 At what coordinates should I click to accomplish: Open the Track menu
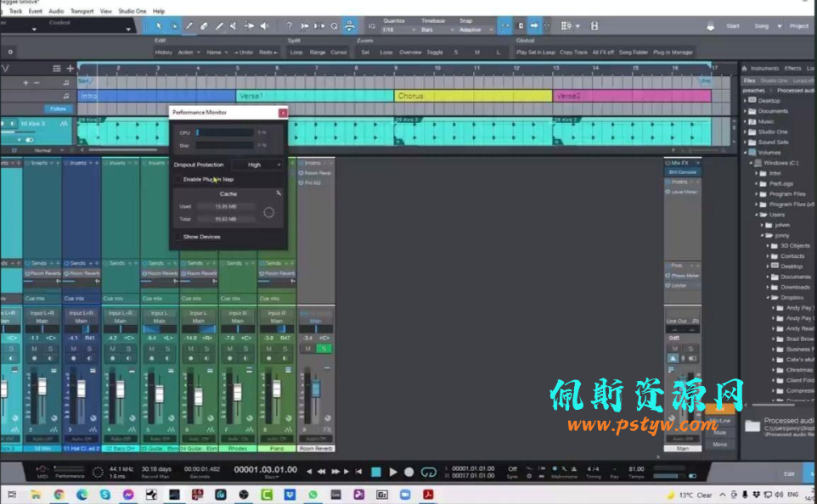(15, 11)
